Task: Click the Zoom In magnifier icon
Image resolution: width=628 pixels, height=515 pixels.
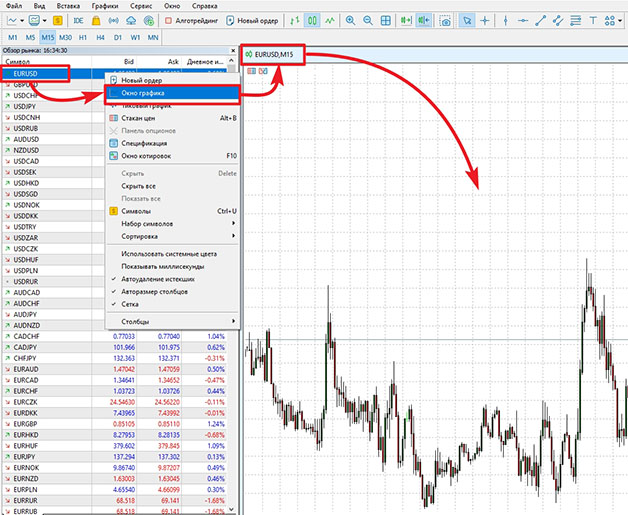Action: (350, 20)
